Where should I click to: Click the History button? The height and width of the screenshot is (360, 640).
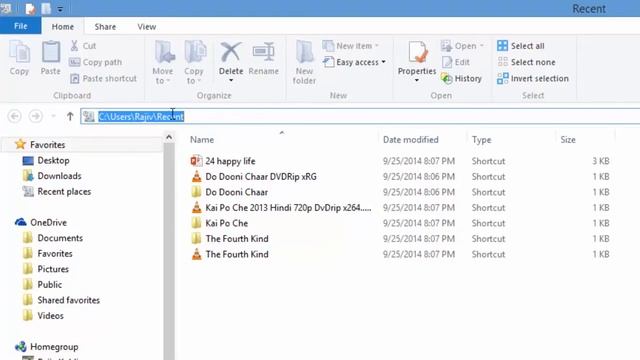(x=461, y=78)
